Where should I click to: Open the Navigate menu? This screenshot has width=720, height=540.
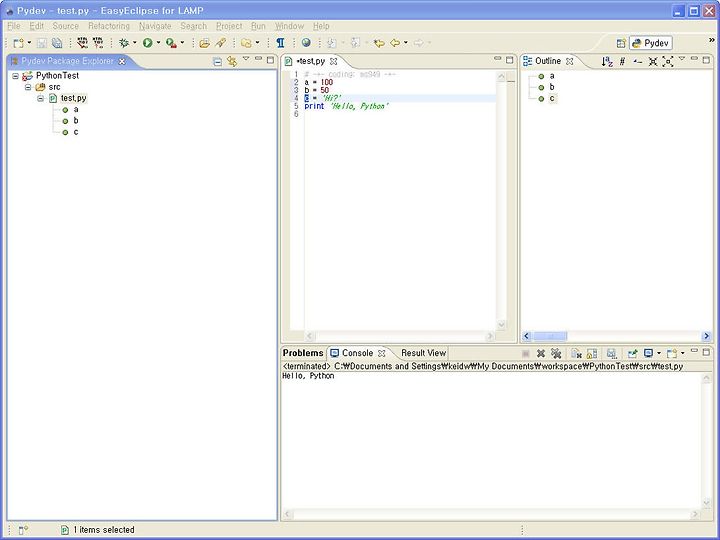[155, 26]
